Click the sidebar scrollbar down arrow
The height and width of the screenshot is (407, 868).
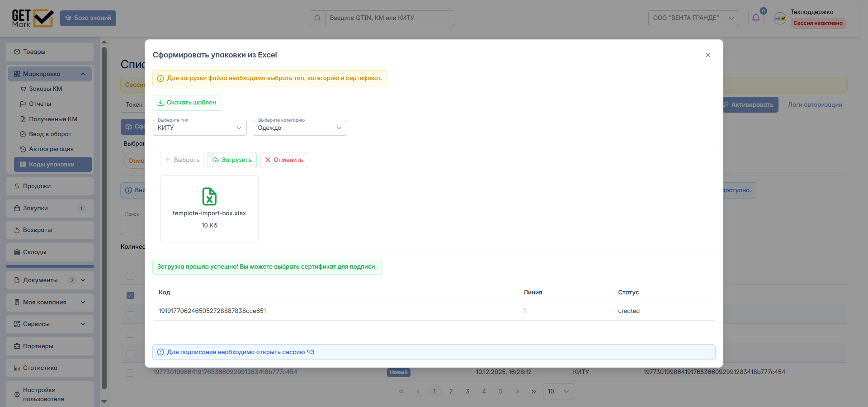(x=104, y=402)
